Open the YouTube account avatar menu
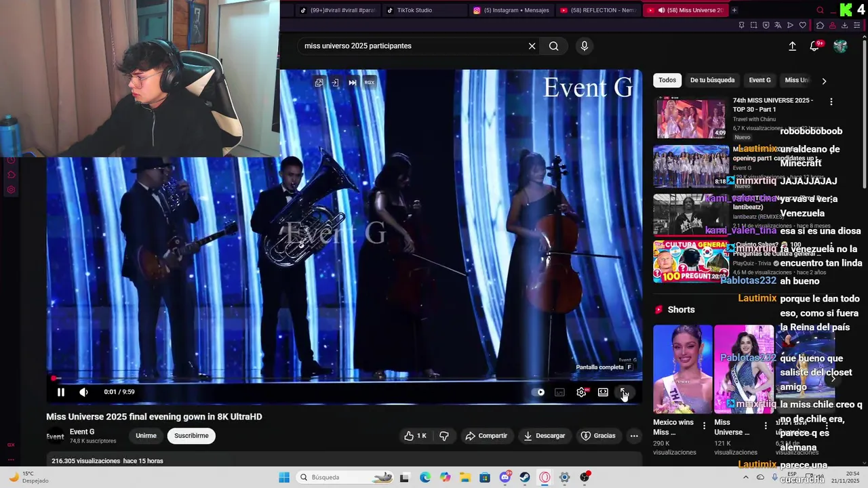The image size is (868, 488). coord(840,46)
